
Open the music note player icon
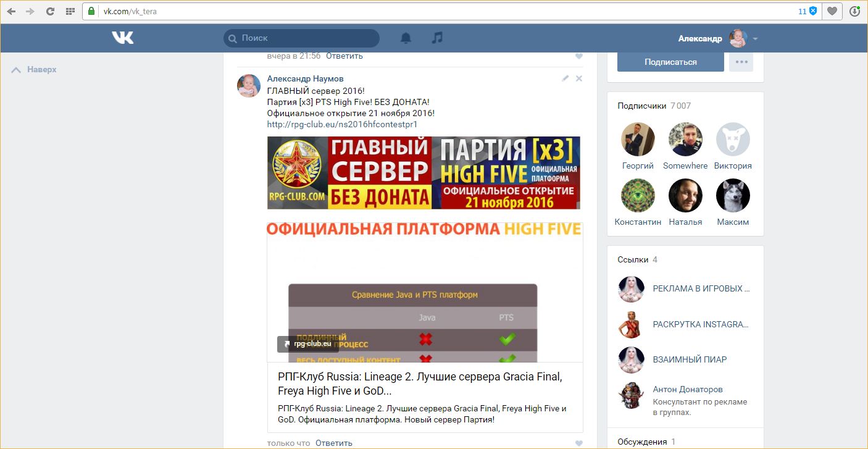coord(437,38)
